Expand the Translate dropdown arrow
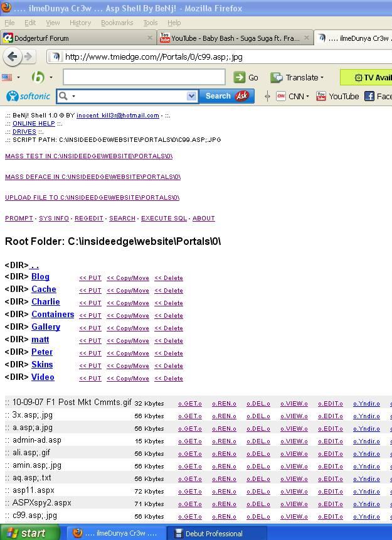Image resolution: width=392 pixels, height=540 pixels. (322, 77)
